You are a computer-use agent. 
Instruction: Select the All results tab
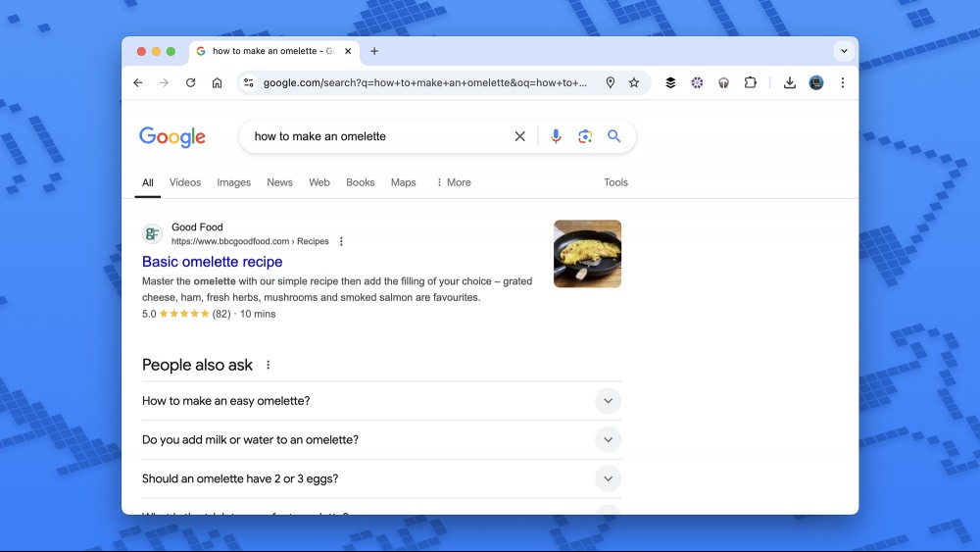coord(148,182)
